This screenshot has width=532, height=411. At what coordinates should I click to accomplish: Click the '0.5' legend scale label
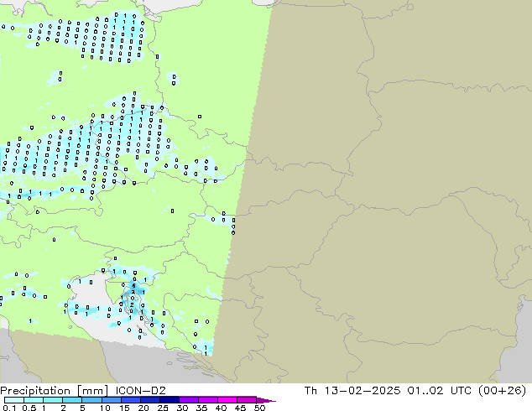coord(29,408)
